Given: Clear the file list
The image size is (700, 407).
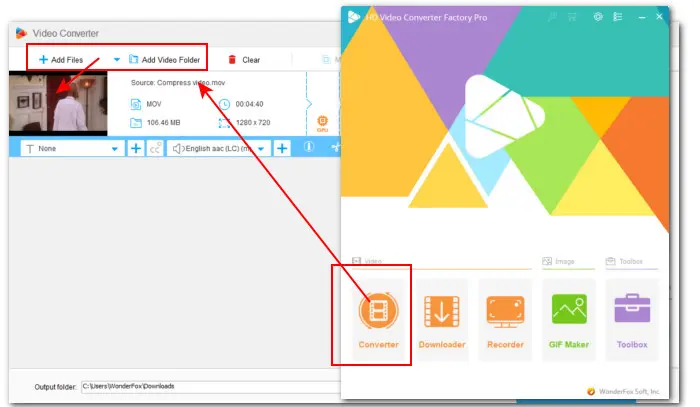Looking at the screenshot, I should [x=244, y=60].
